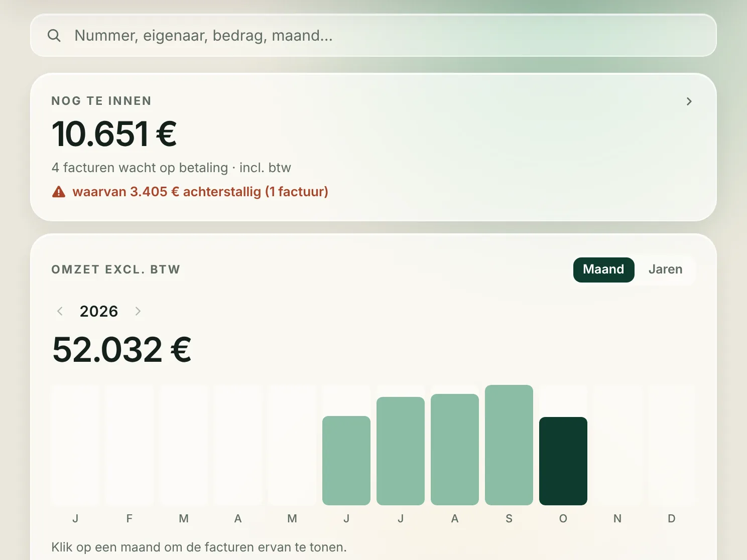
Task: Open the Nog te innen details chevron
Action: [689, 101]
